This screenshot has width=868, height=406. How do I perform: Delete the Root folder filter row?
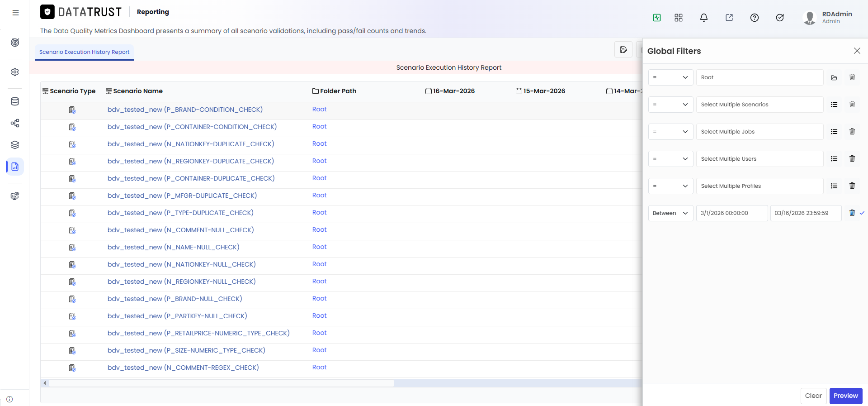click(x=852, y=77)
